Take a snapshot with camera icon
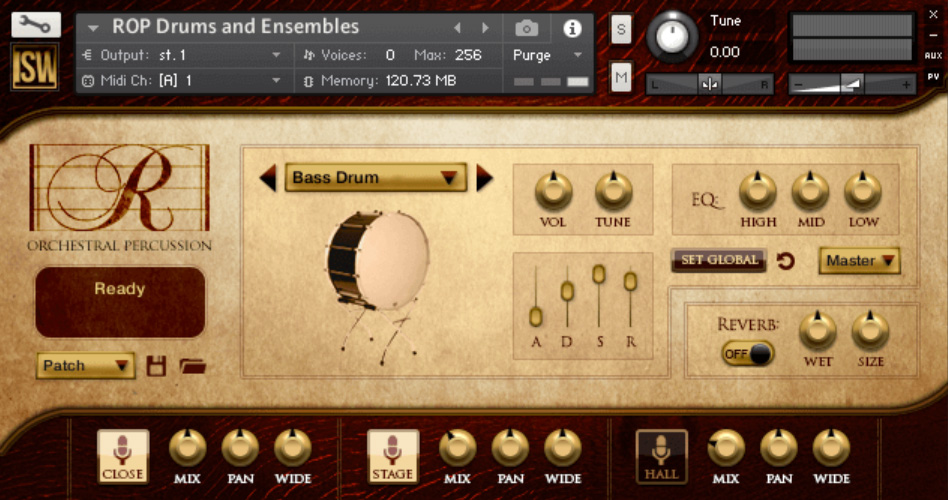This screenshot has width=948, height=500. 527,28
